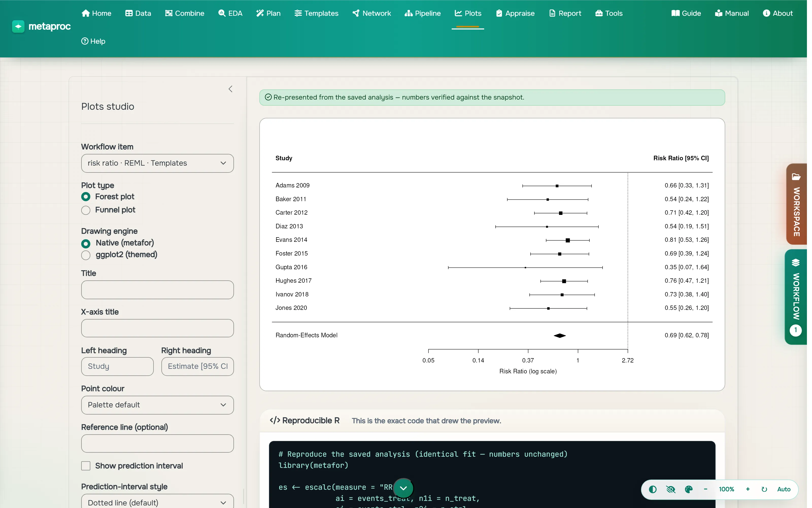The width and height of the screenshot is (812, 508).
Task: Click the Pipeline diagram icon
Action: point(408,13)
